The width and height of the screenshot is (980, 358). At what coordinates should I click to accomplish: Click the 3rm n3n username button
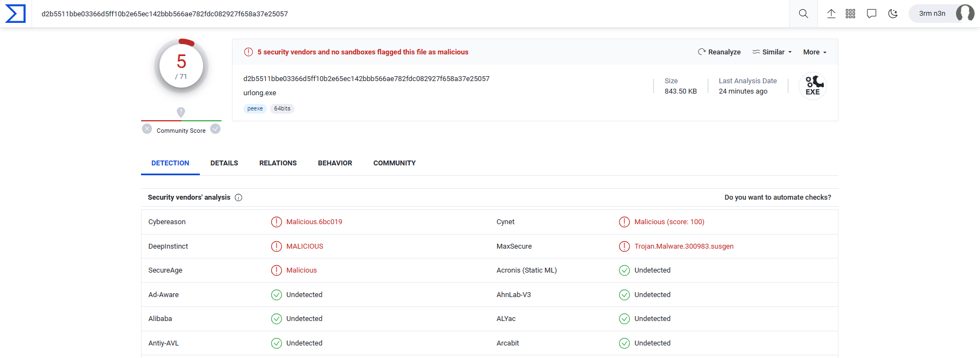932,14
